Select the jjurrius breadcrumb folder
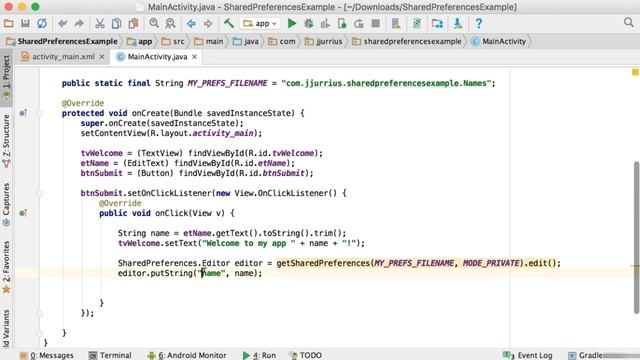Image resolution: width=640 pixels, height=360 pixels. [324, 41]
